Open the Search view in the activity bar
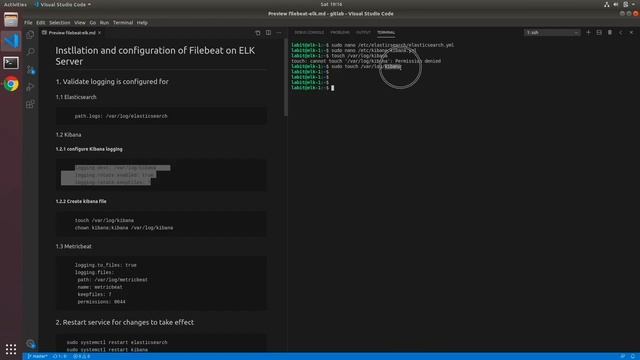 point(30,52)
